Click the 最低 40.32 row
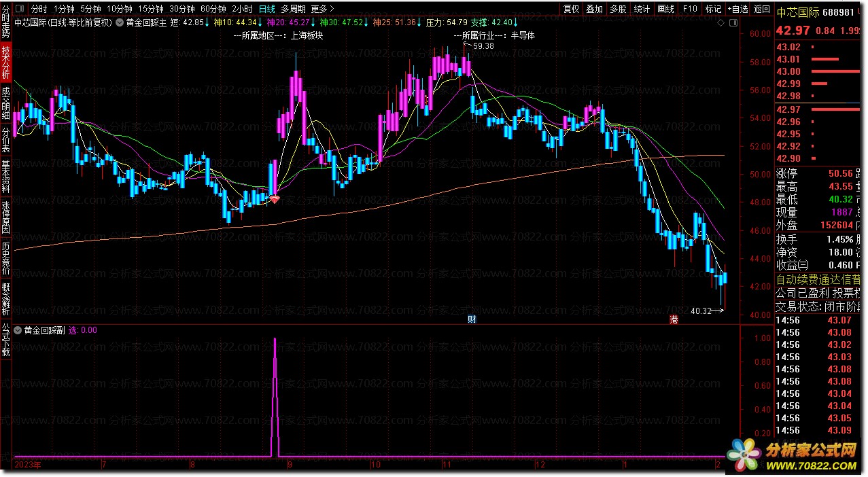This screenshot has height=477, width=868. 818,199
